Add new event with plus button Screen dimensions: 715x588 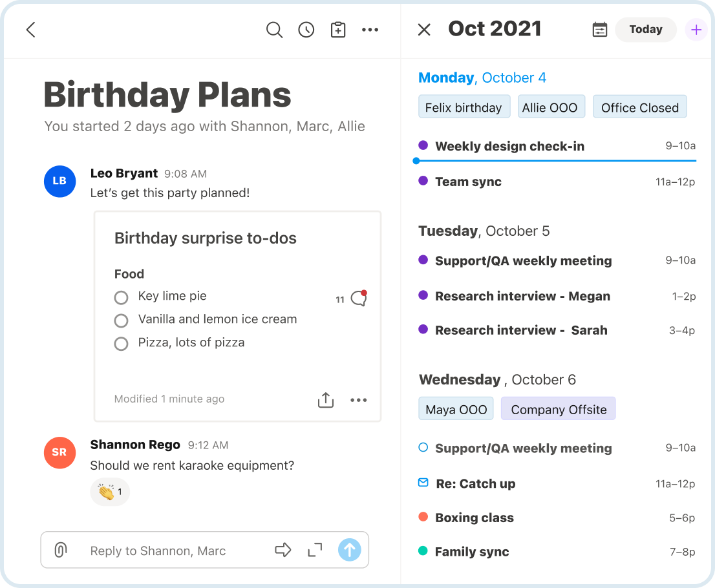[696, 30]
